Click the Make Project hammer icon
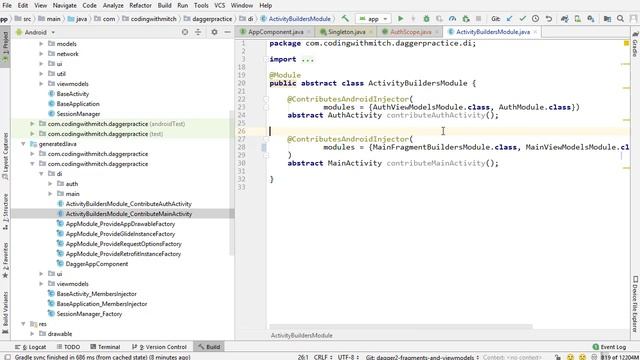640x360 pixels. (x=345, y=19)
